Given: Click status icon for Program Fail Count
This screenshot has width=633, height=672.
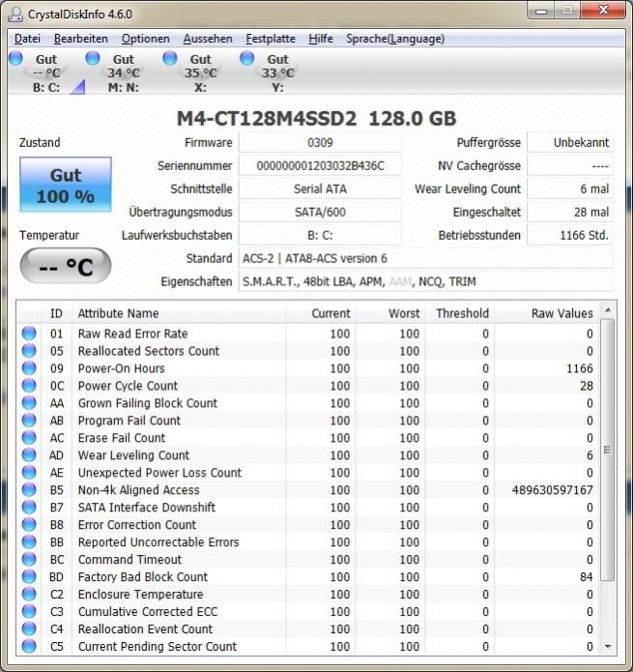Looking at the screenshot, I should click(29, 420).
